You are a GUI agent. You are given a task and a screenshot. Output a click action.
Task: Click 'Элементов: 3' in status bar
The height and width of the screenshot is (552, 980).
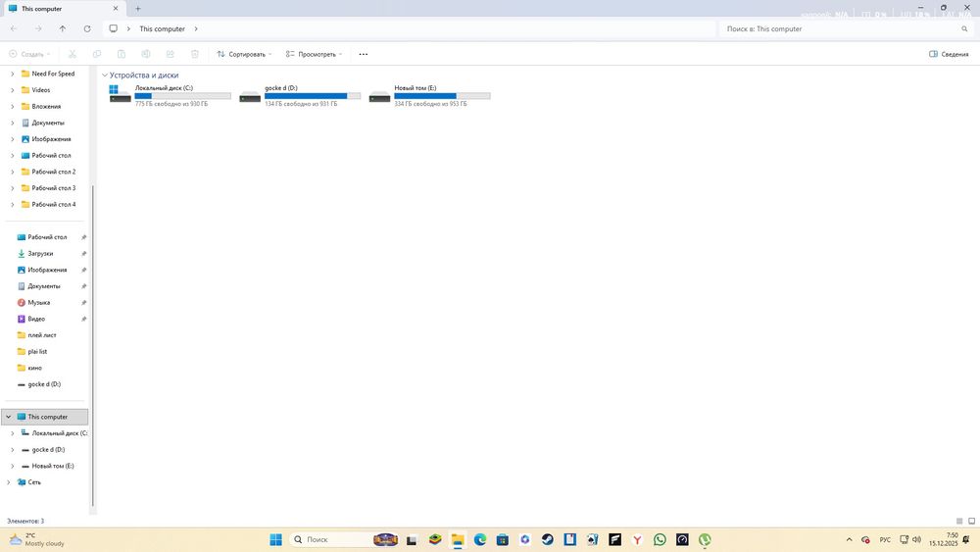pyautogui.click(x=25, y=521)
